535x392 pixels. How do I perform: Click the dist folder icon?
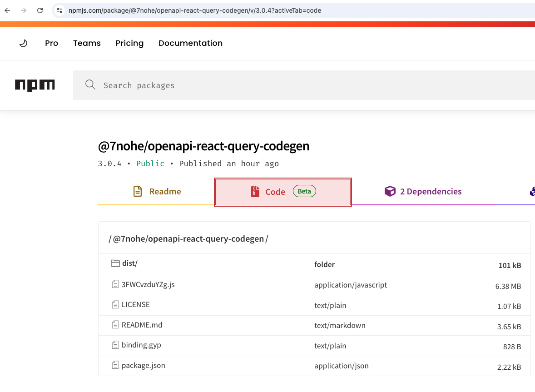[x=115, y=263]
